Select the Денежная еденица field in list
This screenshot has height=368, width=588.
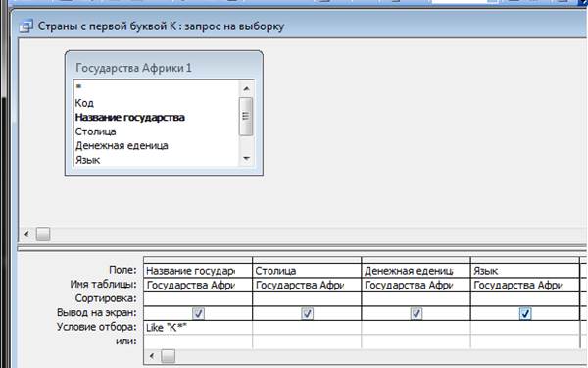click(122, 145)
